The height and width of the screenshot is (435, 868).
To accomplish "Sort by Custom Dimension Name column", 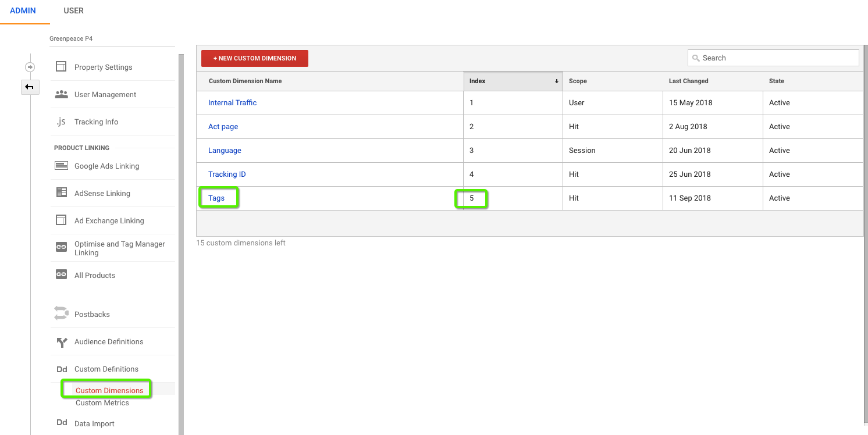I will 330,81.
